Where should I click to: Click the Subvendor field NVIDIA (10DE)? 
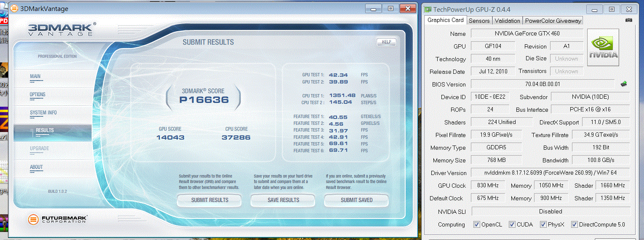pyautogui.click(x=590, y=97)
